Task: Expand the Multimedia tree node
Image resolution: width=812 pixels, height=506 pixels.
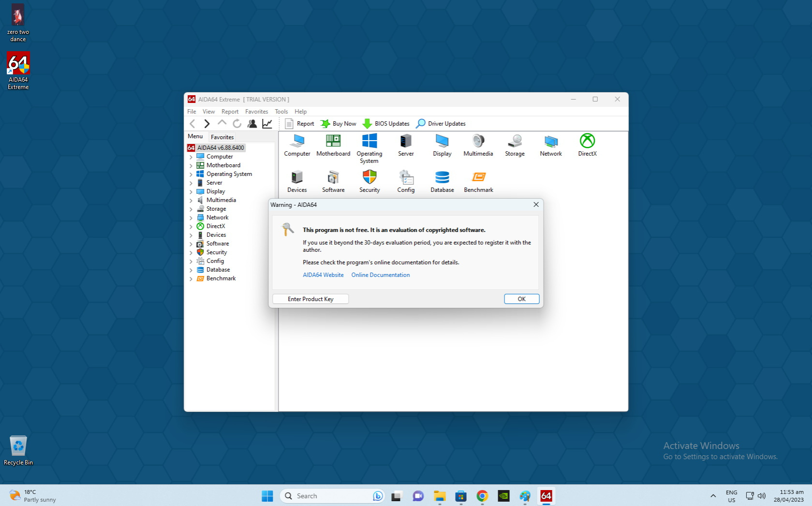Action: (x=191, y=201)
